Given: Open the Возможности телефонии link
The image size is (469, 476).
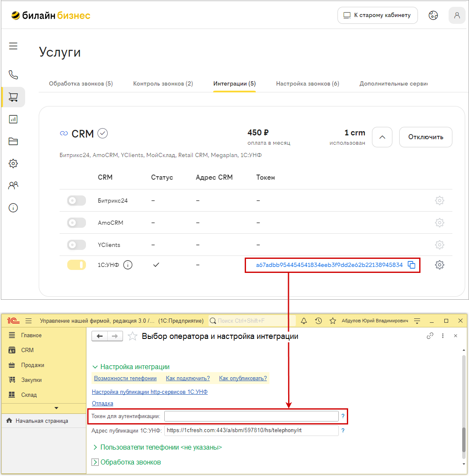Looking at the screenshot, I should coord(125,378).
